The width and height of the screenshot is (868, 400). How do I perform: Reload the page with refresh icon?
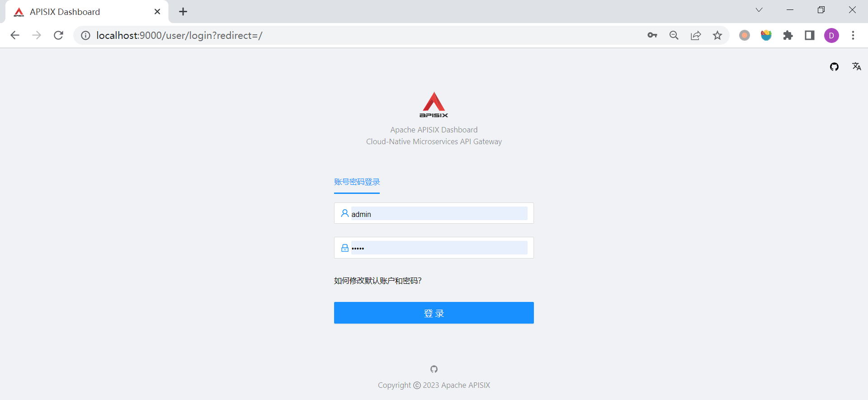tap(58, 35)
